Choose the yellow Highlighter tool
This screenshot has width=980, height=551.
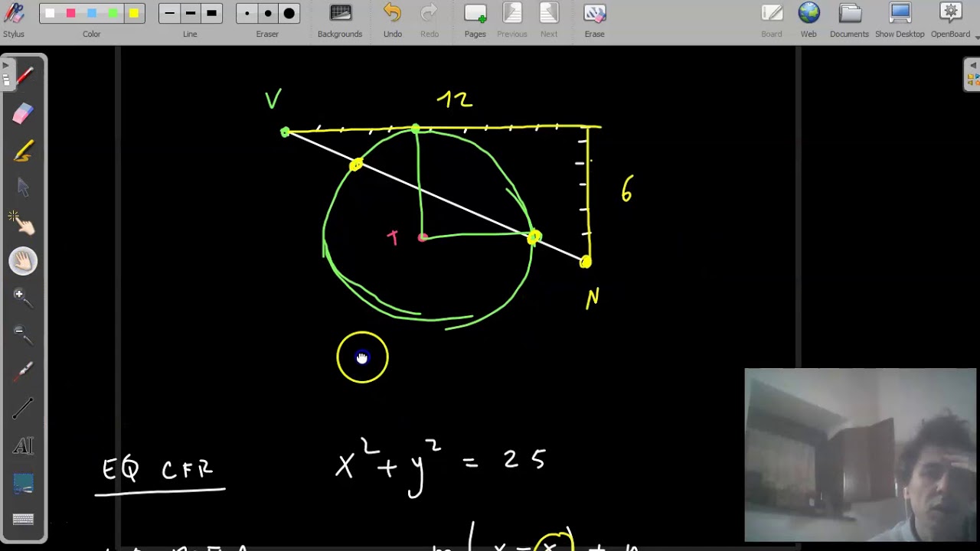(x=23, y=151)
